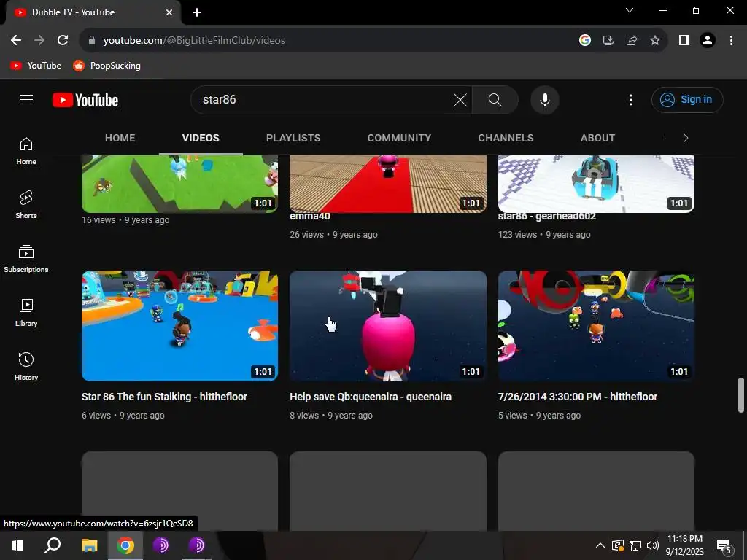
Task: Click the '8 views • 9 years ago' text
Action: (x=331, y=415)
